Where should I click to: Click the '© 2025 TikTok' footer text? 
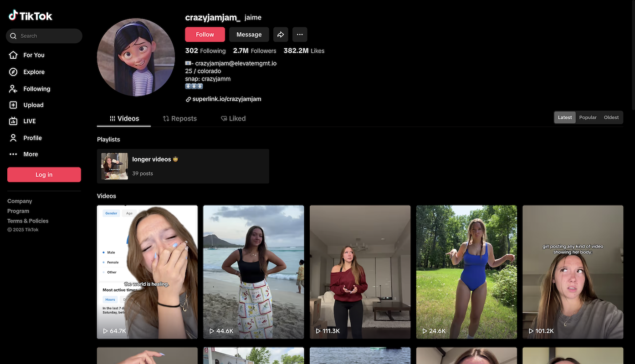[x=23, y=230]
